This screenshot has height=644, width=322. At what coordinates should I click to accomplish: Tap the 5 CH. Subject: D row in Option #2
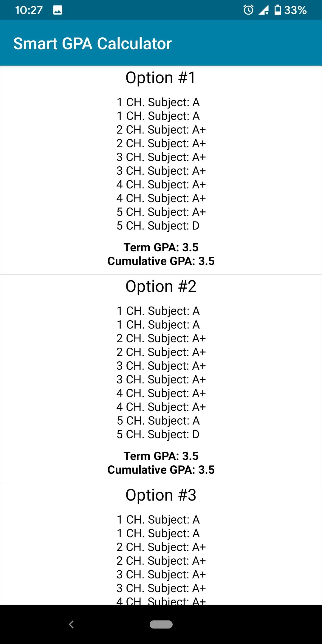tap(158, 434)
